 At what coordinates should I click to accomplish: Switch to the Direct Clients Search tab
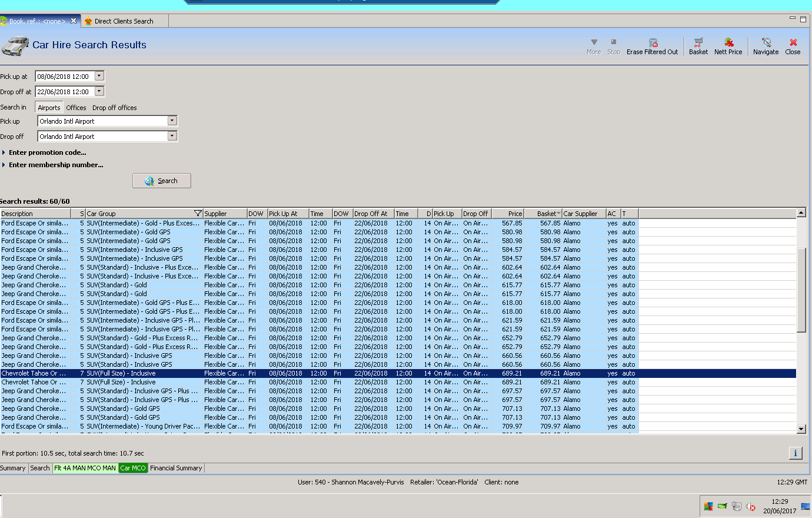(124, 21)
